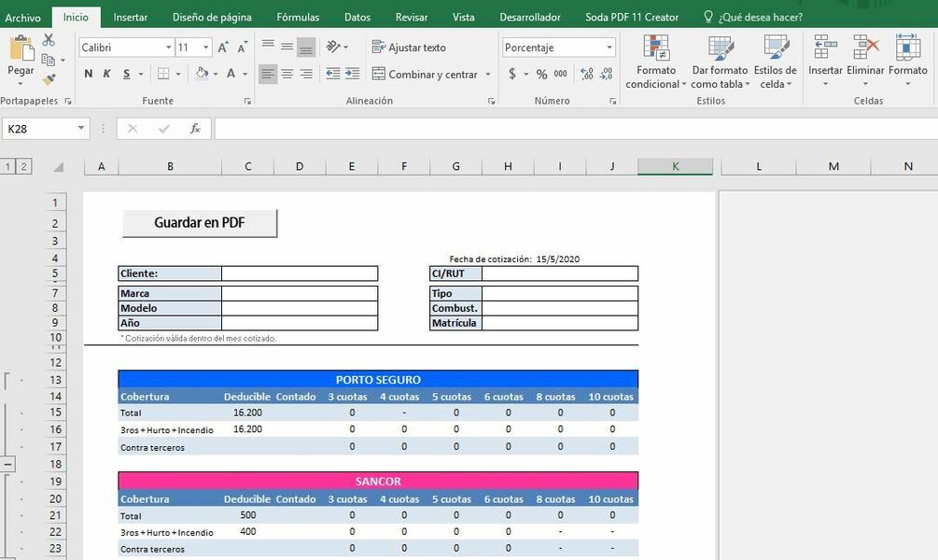Select column K header
This screenshot has width=938, height=560.
pyautogui.click(x=676, y=166)
